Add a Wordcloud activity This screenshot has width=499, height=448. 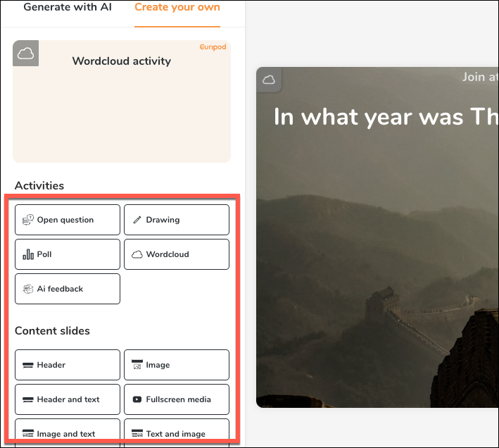tap(177, 254)
